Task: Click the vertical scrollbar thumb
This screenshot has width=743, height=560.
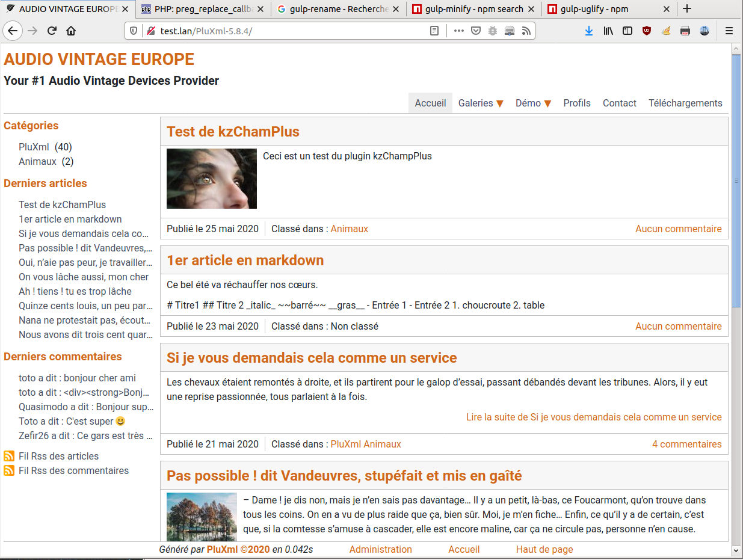Action: pyautogui.click(x=736, y=180)
